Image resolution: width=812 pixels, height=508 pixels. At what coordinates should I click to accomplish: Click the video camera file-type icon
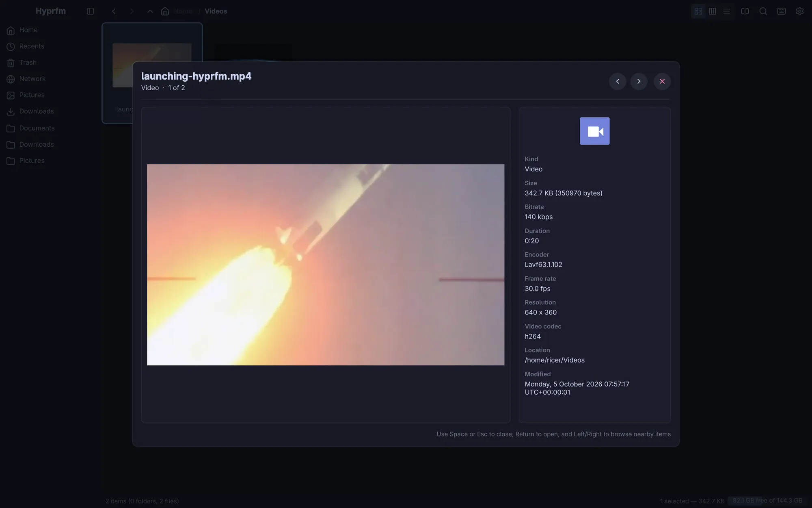594,131
